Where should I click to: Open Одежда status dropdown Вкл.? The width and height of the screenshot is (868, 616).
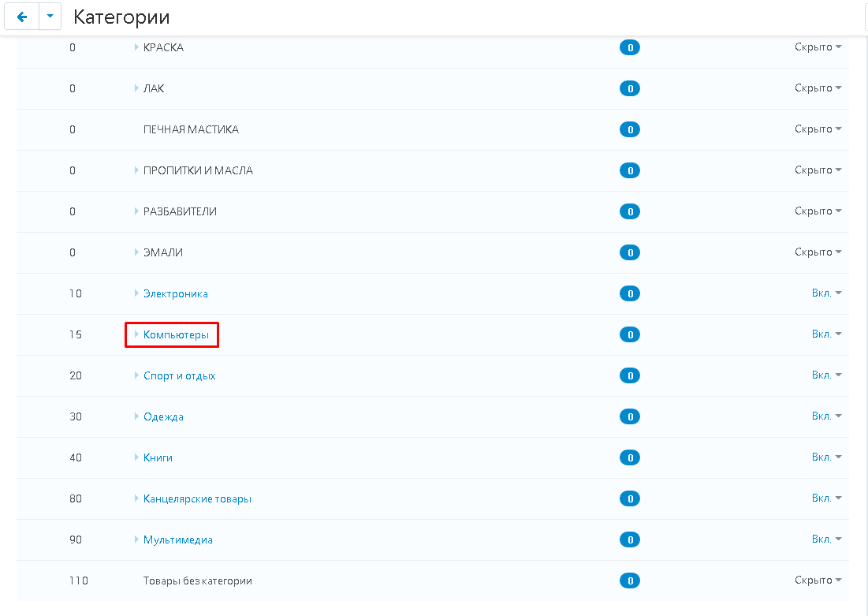(x=826, y=416)
